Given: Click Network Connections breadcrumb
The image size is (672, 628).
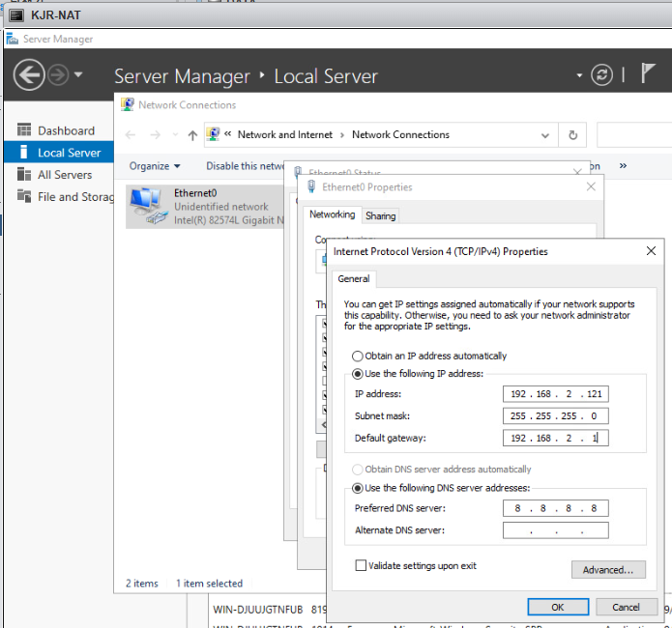Looking at the screenshot, I should (400, 134).
